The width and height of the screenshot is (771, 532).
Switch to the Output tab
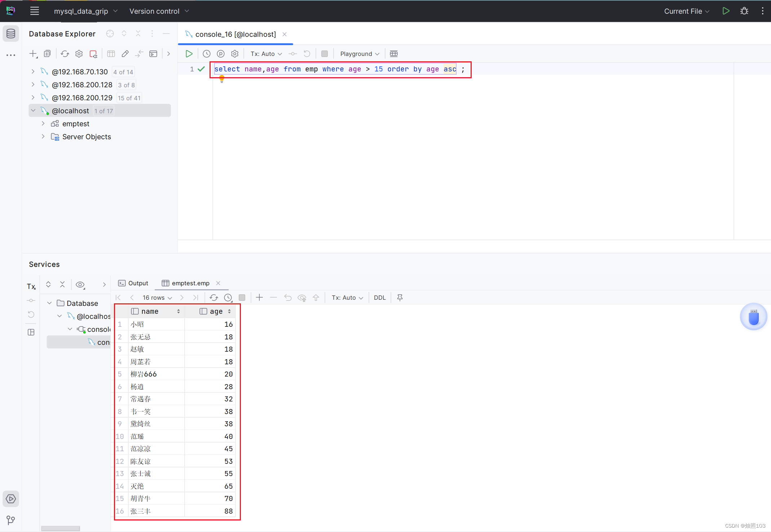point(133,283)
